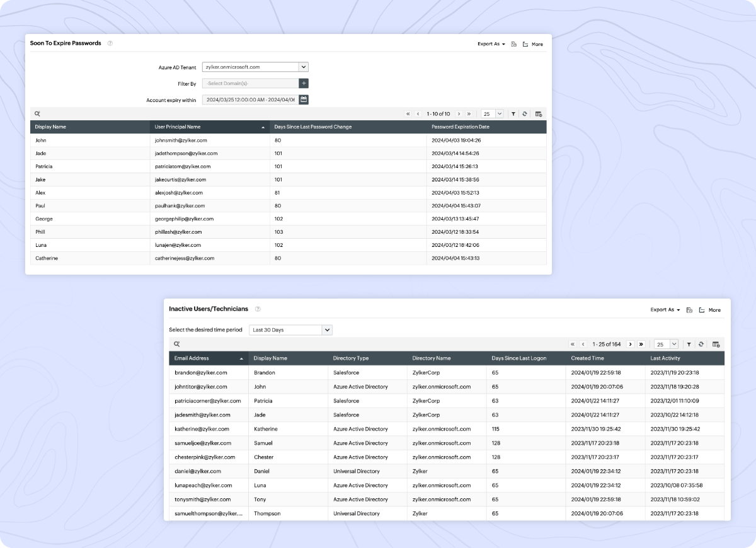Open the filter icon on the Inactive Users table

click(690, 345)
